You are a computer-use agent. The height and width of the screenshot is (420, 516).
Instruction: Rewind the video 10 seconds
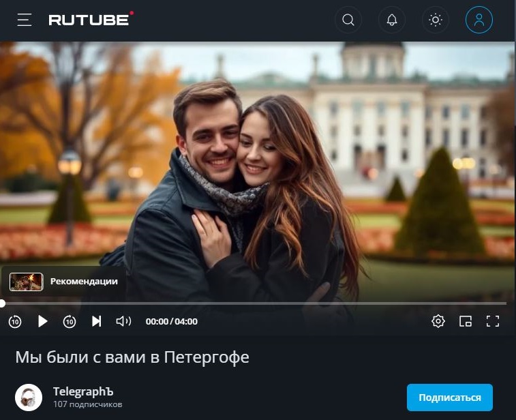[15, 321]
